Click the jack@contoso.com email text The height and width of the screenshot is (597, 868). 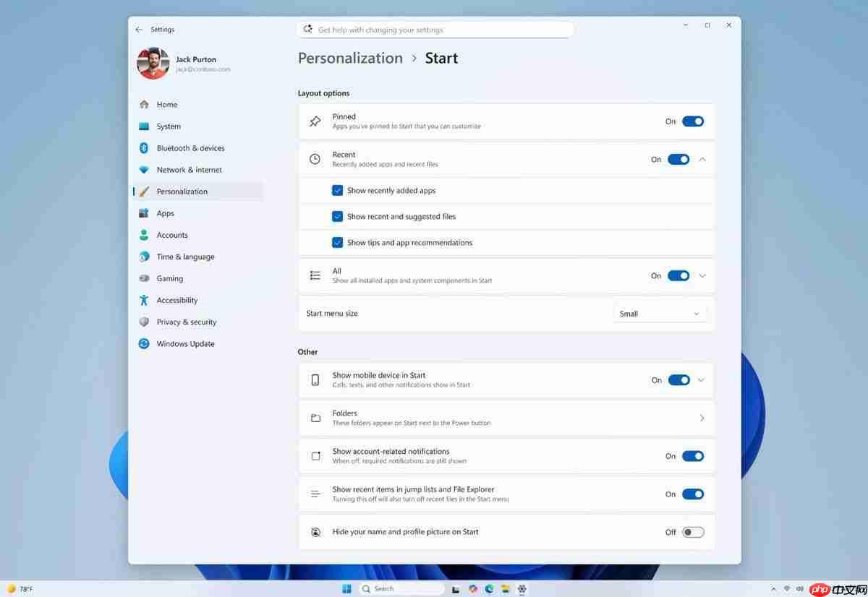tap(203, 69)
